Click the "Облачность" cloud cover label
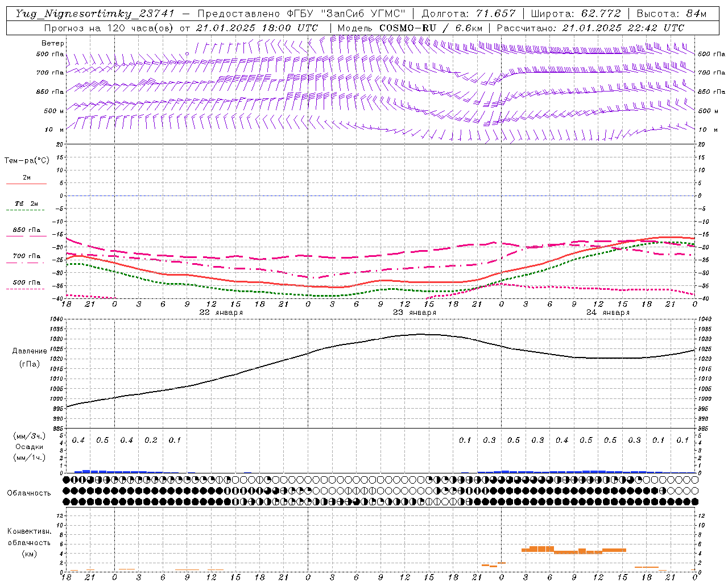 click(29, 493)
